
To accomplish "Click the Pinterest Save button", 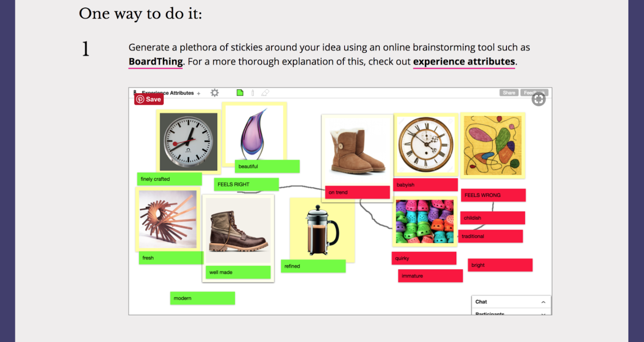I will [x=149, y=99].
